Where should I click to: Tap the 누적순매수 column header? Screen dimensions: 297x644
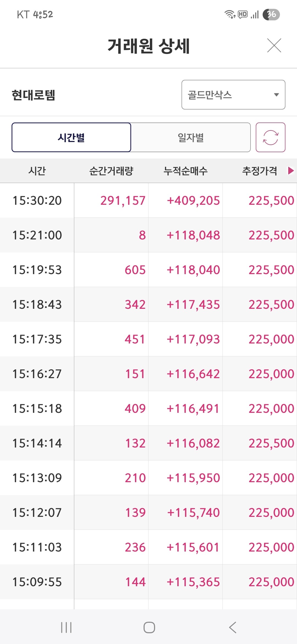[x=185, y=171]
